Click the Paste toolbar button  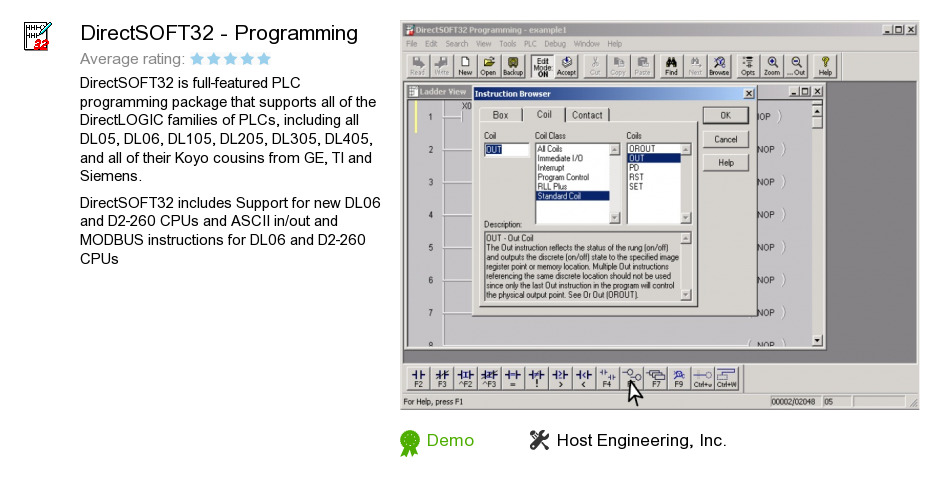tap(642, 66)
